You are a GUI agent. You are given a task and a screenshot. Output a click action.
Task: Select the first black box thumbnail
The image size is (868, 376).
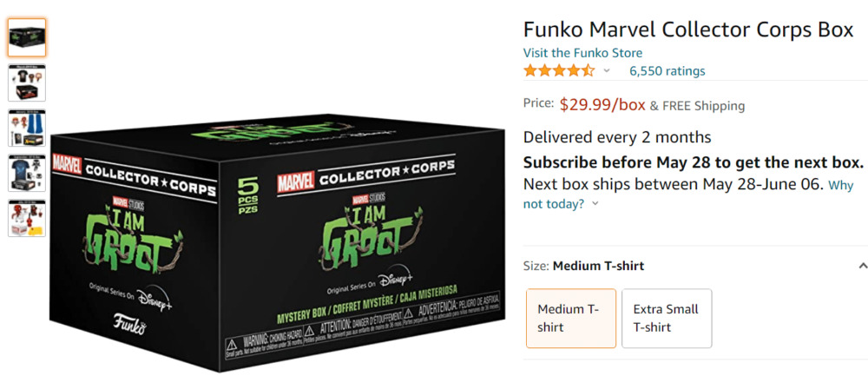(27, 37)
